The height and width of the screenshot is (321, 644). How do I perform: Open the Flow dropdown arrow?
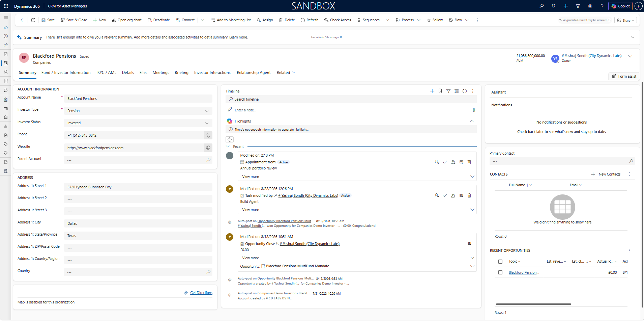point(467,20)
